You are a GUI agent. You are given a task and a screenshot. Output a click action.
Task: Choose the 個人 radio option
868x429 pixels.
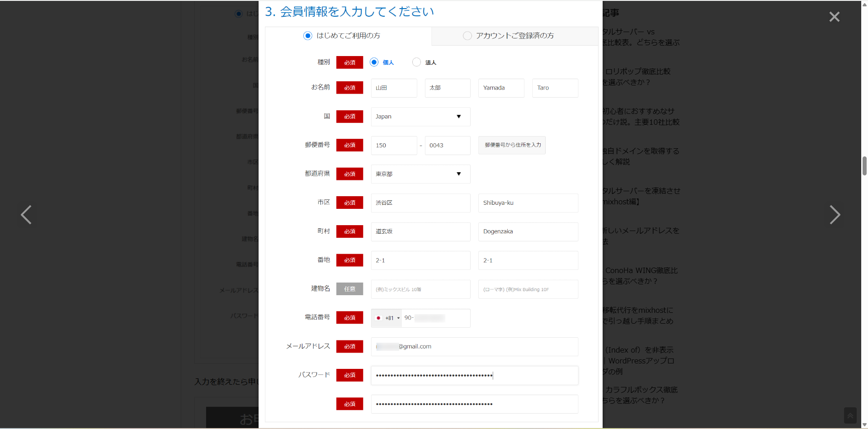click(x=374, y=62)
